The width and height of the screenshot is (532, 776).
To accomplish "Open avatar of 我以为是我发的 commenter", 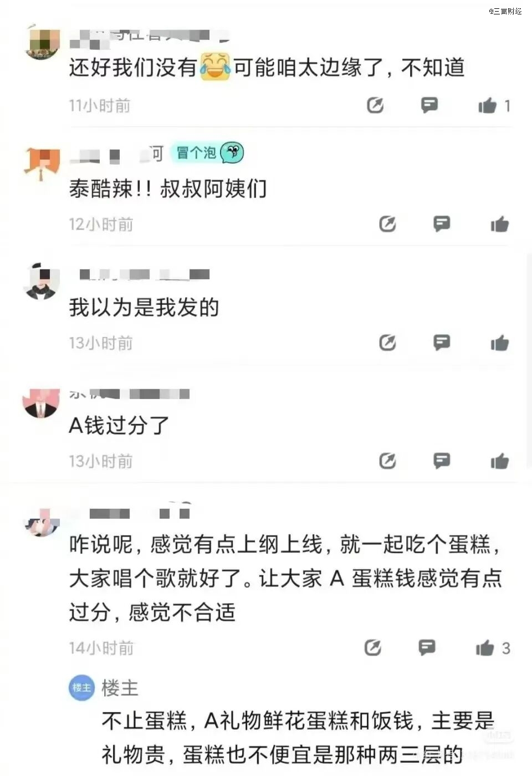I will (42, 282).
